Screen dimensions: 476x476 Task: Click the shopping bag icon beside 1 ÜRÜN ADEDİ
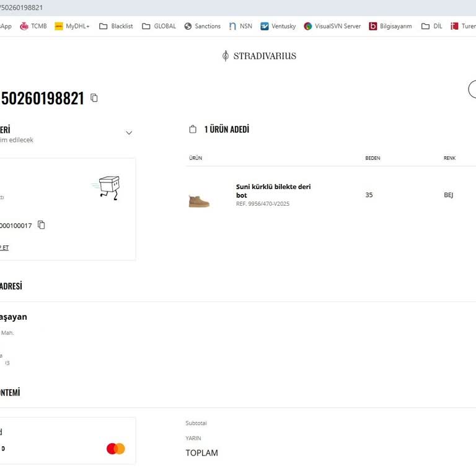[193, 130]
